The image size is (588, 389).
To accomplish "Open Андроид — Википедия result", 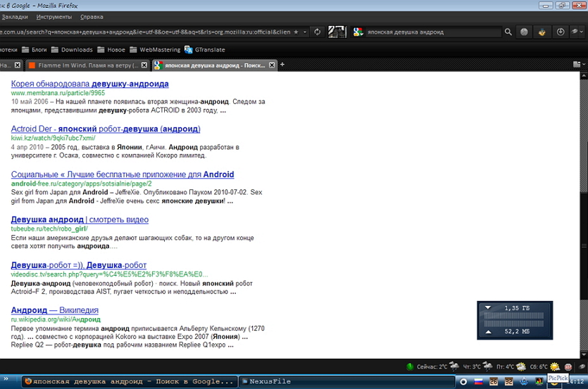I will point(55,310).
